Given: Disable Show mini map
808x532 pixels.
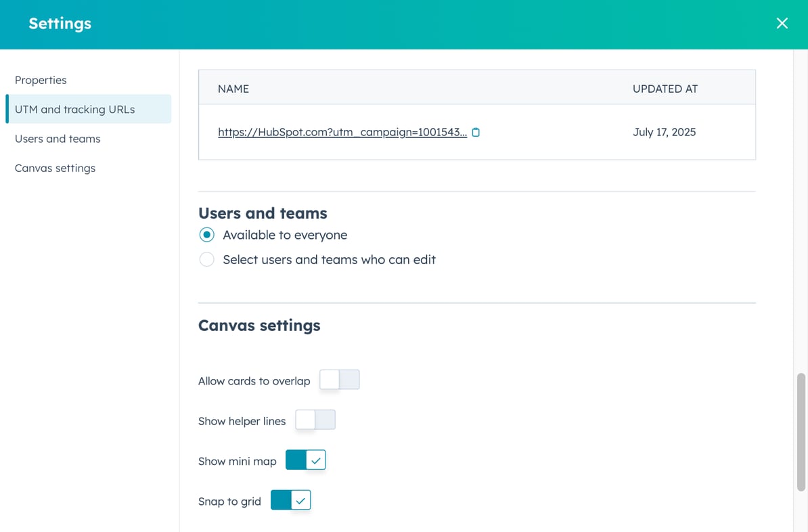Looking at the screenshot, I should coord(305,460).
